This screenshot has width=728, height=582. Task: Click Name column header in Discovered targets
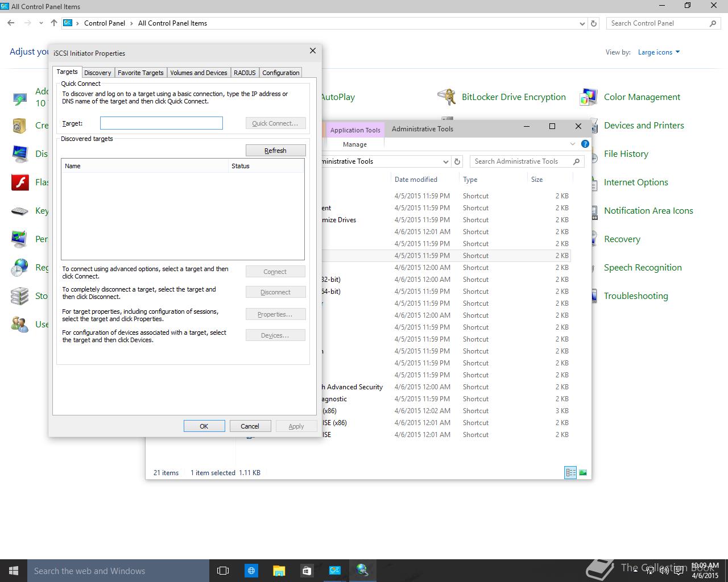click(x=144, y=166)
